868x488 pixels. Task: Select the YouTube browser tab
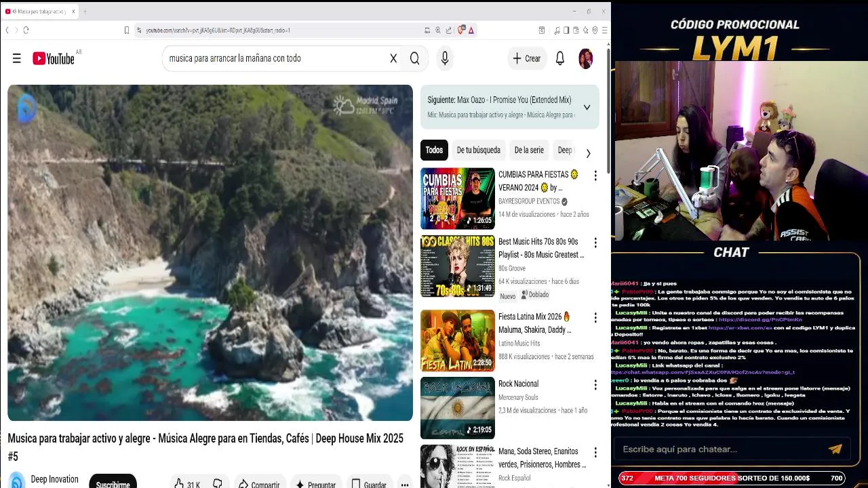(39, 12)
